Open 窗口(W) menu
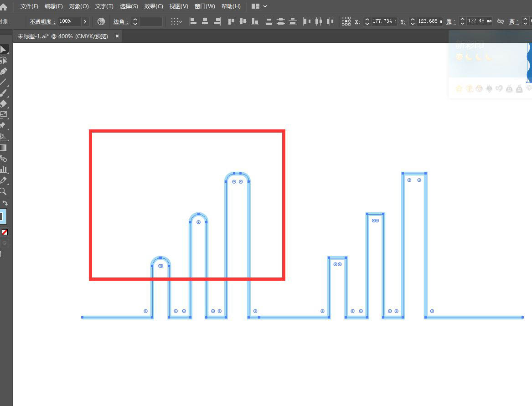The image size is (532, 406). click(x=205, y=6)
